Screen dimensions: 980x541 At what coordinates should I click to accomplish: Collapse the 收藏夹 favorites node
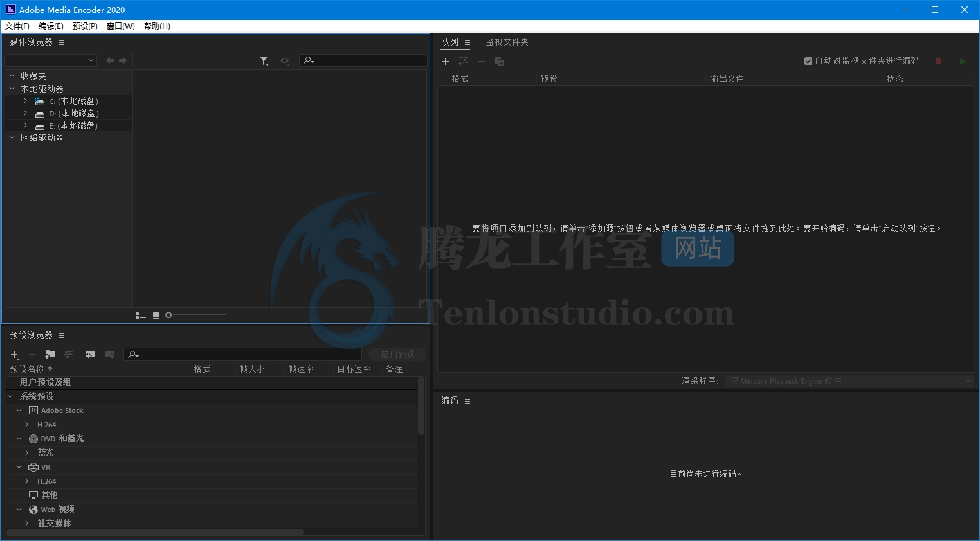click(12, 76)
